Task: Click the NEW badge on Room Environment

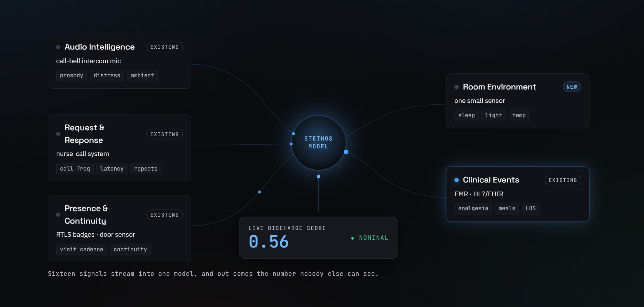Action: click(572, 87)
